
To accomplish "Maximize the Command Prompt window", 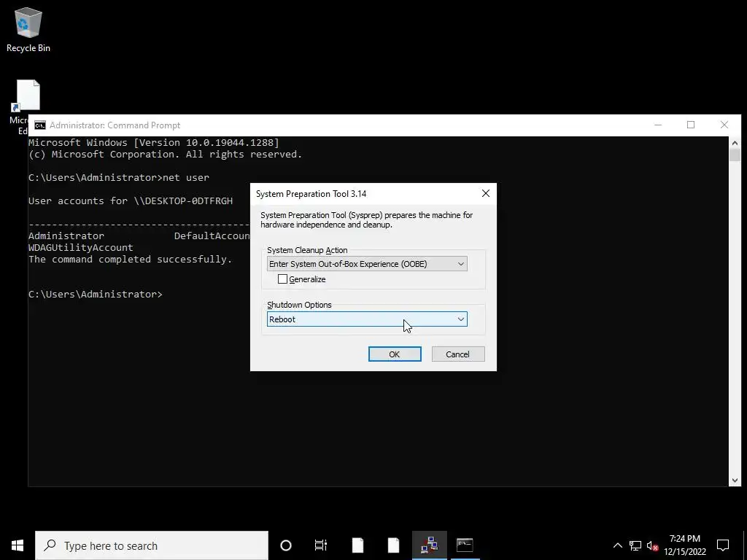I will tap(691, 125).
